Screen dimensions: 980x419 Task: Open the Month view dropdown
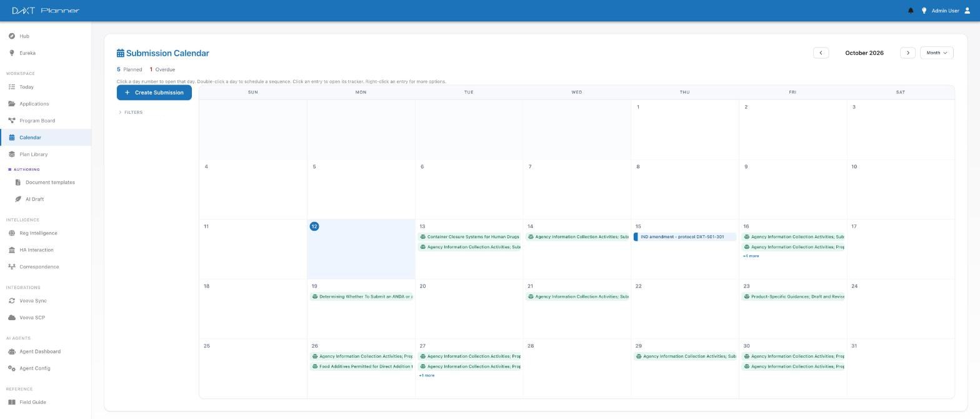coord(936,53)
